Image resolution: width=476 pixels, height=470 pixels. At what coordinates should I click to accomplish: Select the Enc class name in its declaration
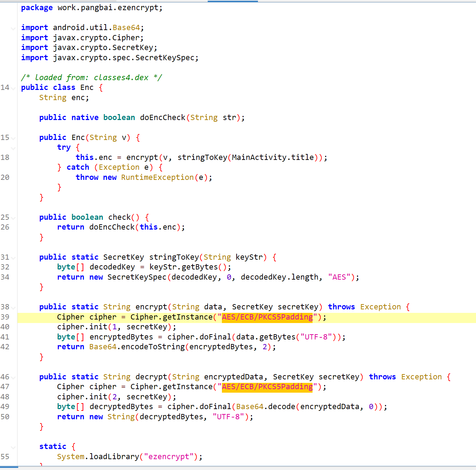click(87, 87)
